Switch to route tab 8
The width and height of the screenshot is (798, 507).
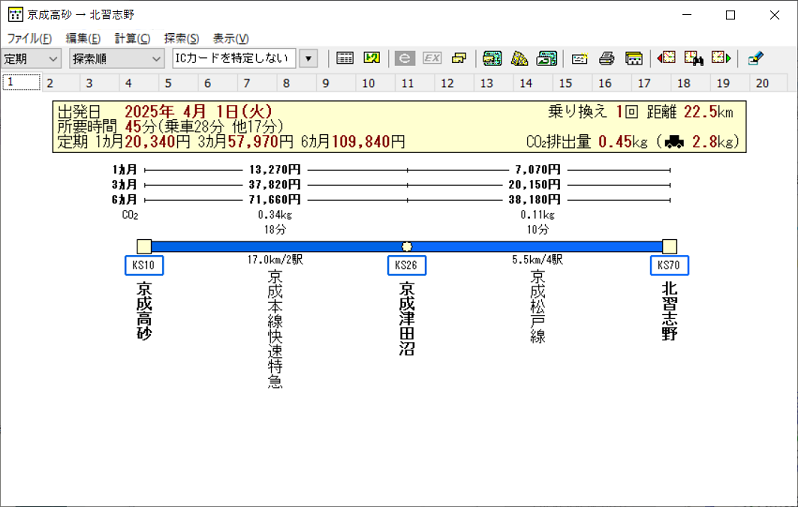(297, 83)
